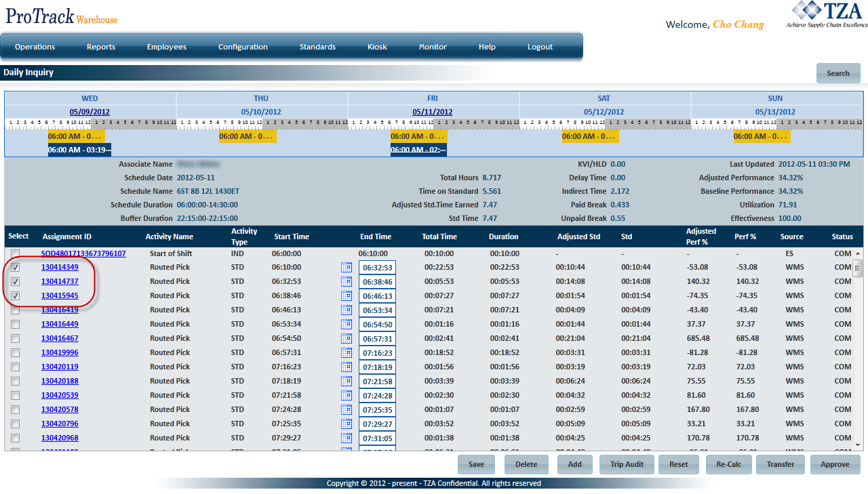Select Saturday yellow schedule bar 06:00 AM

coord(591,136)
